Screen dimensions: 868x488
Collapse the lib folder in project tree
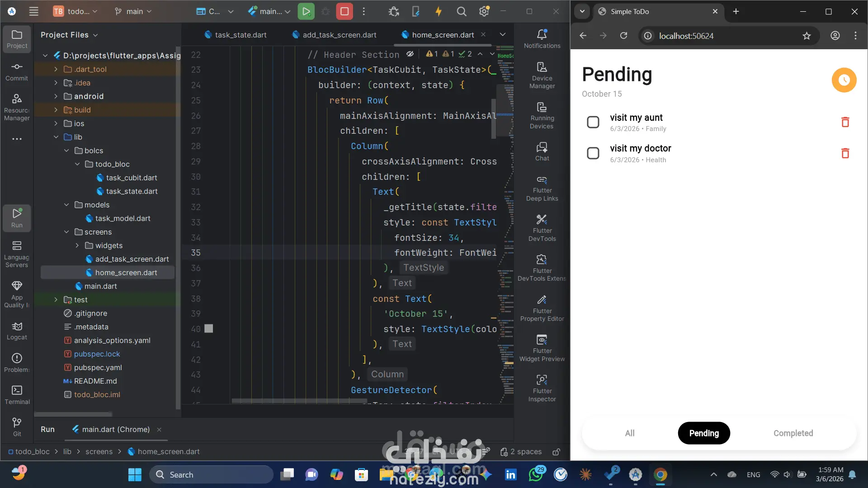56,137
